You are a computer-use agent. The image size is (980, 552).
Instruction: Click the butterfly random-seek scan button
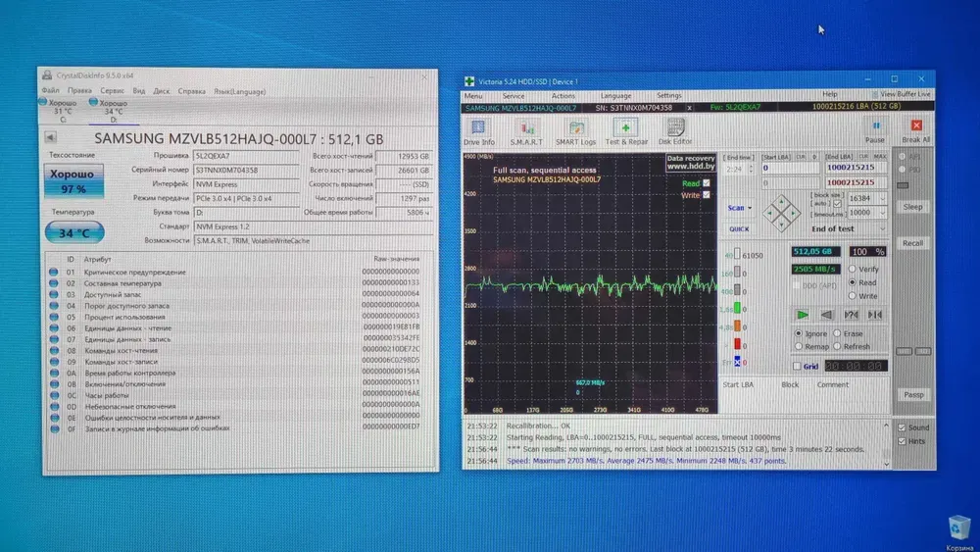pos(851,315)
